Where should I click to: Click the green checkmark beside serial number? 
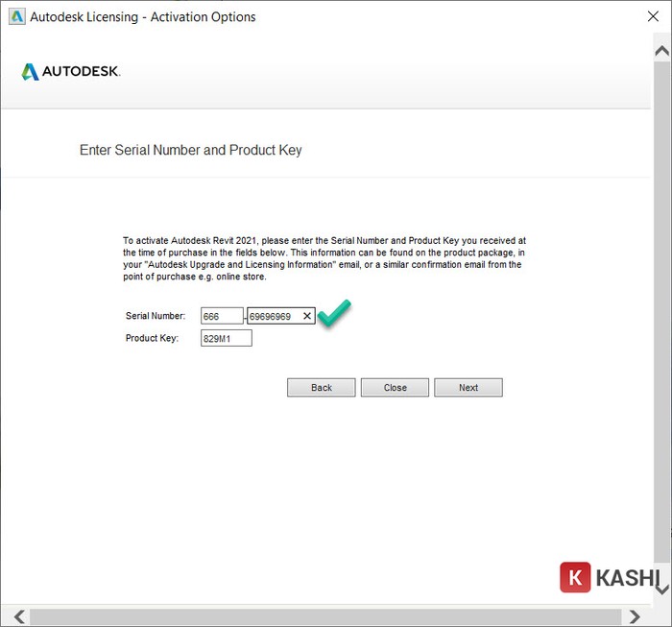(334, 314)
